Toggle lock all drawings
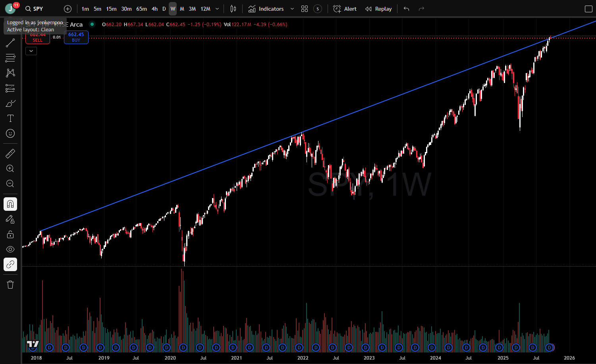 10,235
